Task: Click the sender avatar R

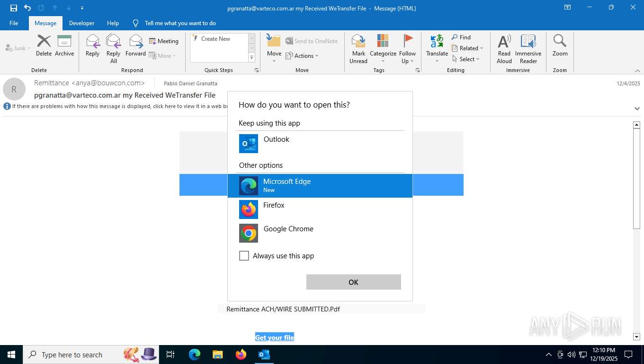Action: (x=14, y=89)
